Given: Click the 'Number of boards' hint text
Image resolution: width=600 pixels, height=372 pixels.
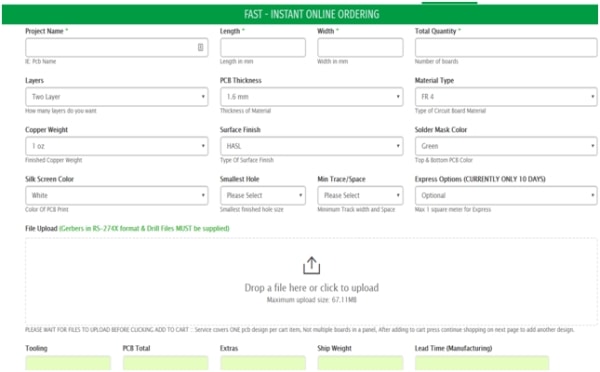Looking at the screenshot, I should (437, 62).
